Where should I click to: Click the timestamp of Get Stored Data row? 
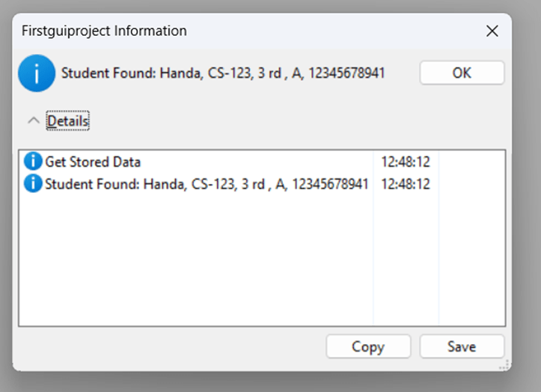[x=406, y=162]
